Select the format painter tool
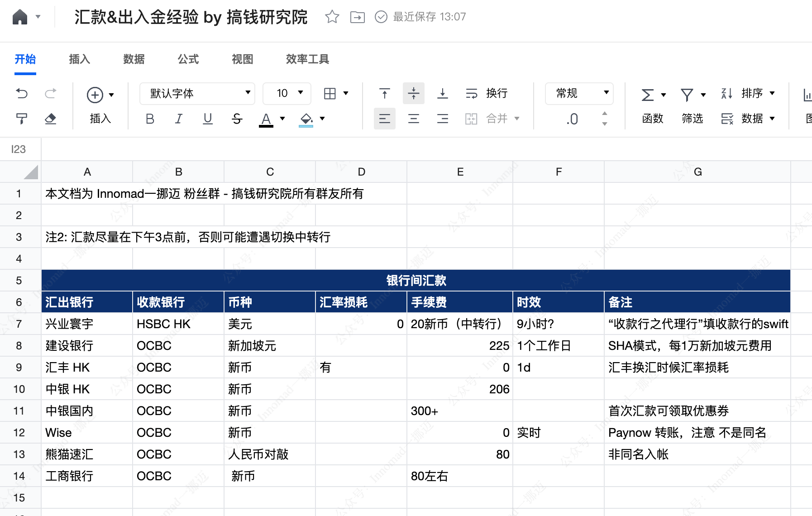The image size is (812, 516). click(x=22, y=119)
